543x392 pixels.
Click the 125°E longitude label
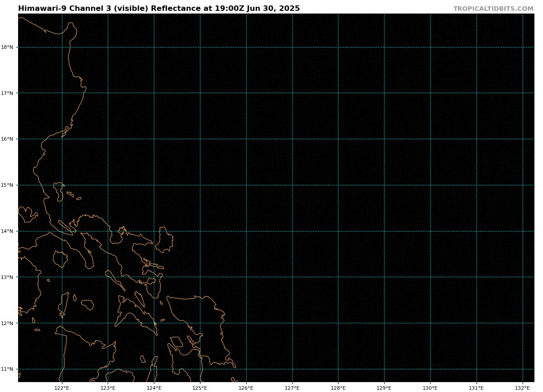point(200,388)
